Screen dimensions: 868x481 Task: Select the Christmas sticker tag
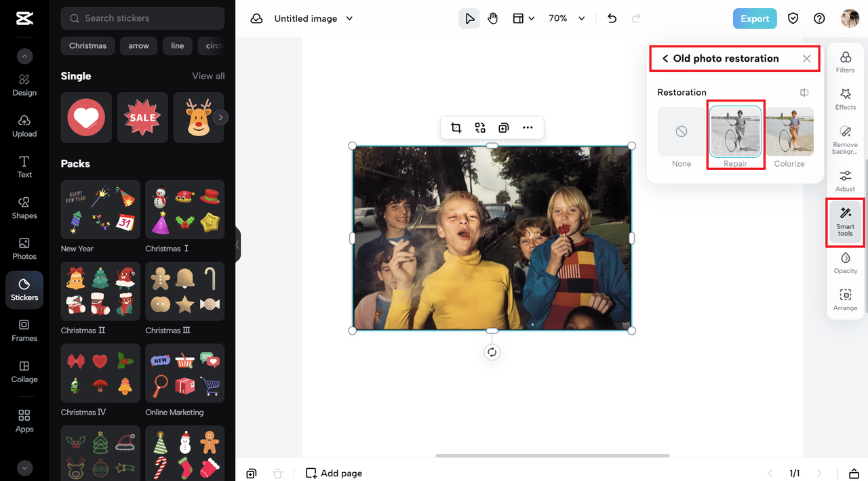point(87,45)
